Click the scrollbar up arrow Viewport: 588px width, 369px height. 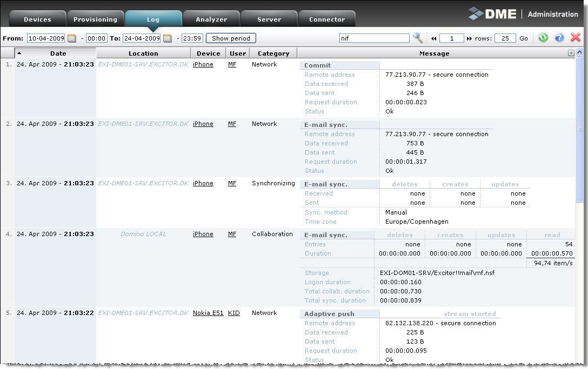580,52
